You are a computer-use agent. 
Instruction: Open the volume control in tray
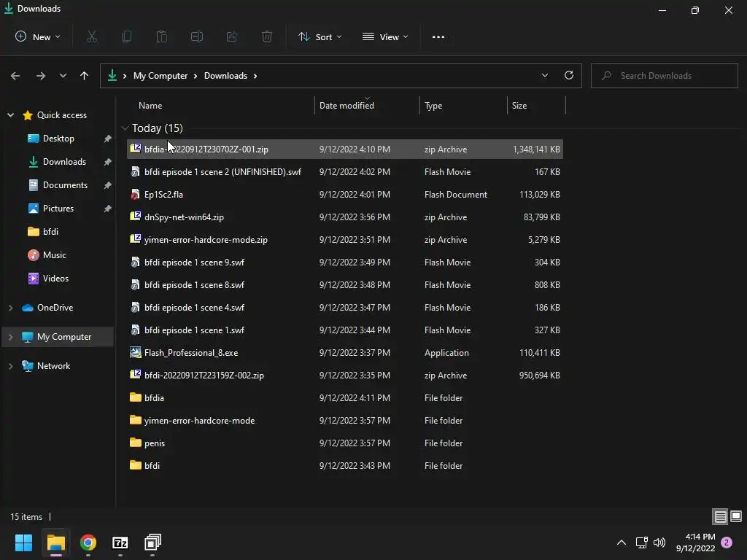[659, 542]
